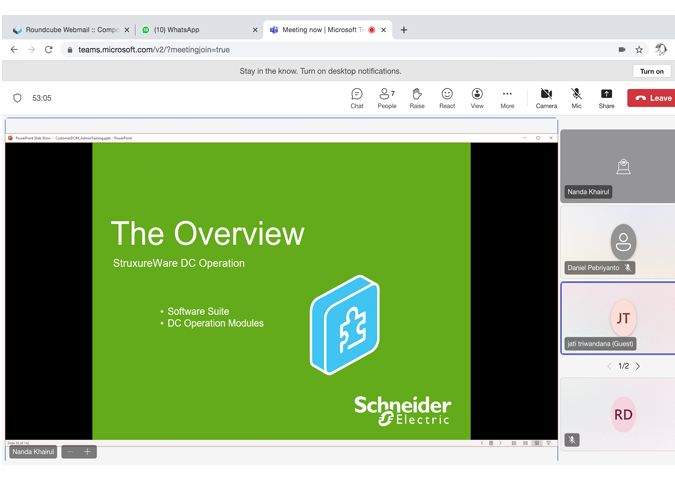The height and width of the screenshot is (482, 675).
Task: Open the Chat panel
Action: (x=357, y=97)
